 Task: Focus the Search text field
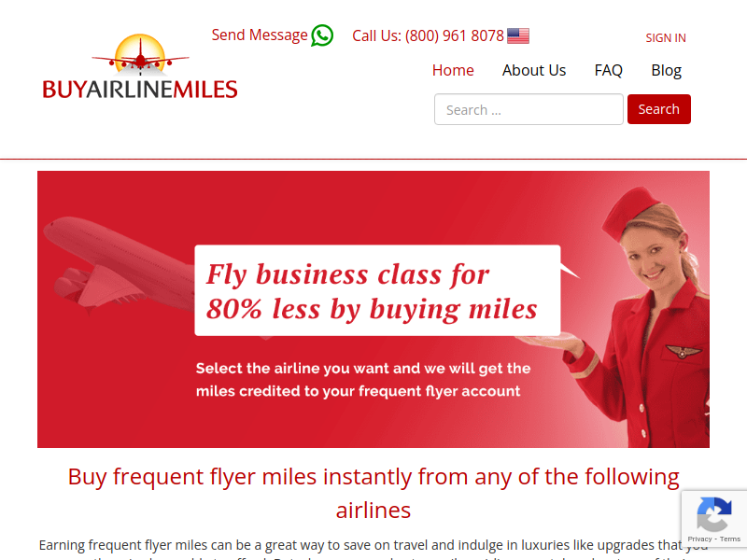pos(529,109)
